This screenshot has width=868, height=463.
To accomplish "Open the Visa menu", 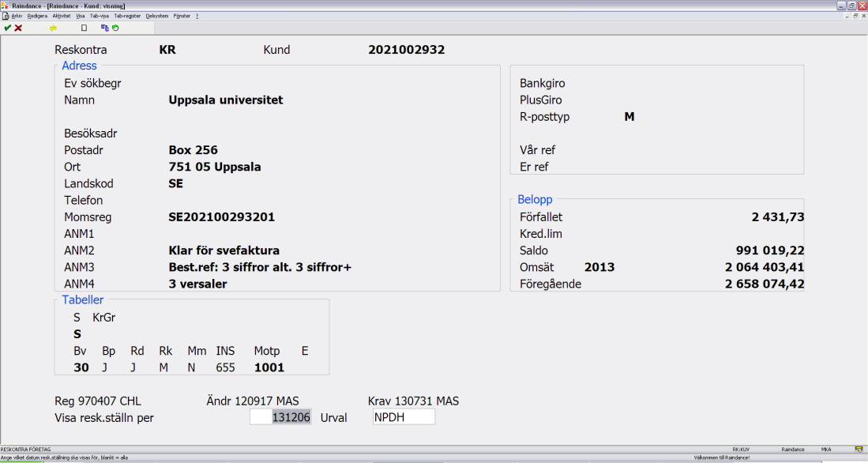I will click(81, 16).
